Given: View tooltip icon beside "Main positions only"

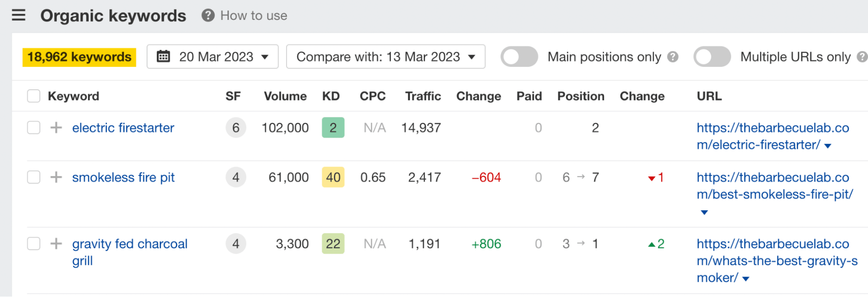Looking at the screenshot, I should (x=672, y=56).
